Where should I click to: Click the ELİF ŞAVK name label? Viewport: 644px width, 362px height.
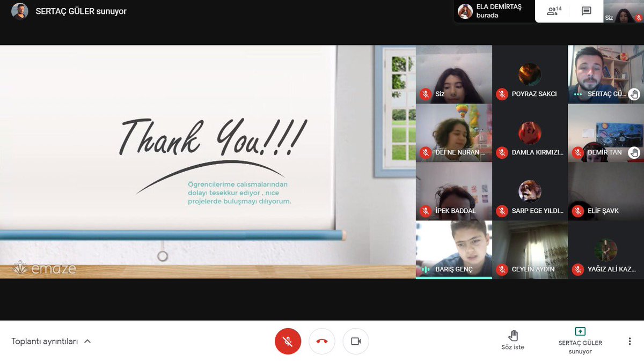603,211
